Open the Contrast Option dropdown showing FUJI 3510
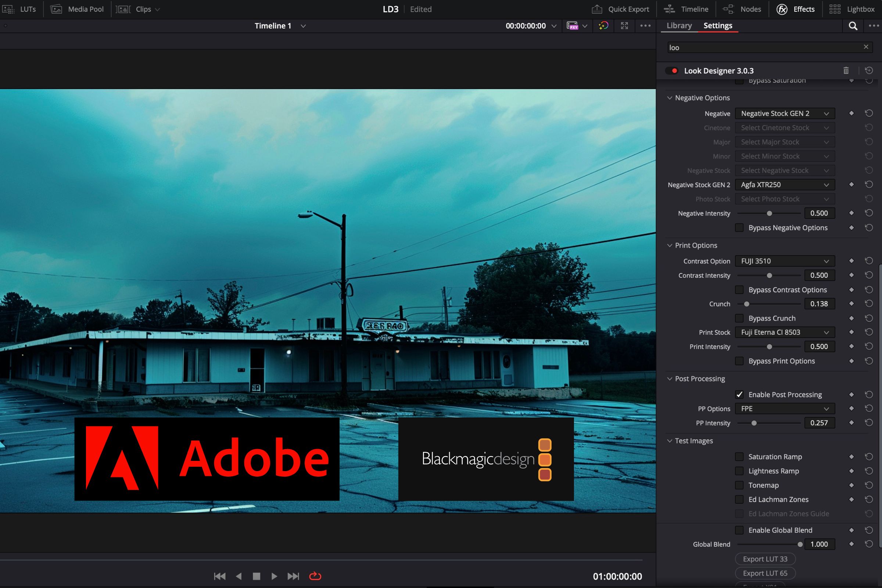Screen dimensions: 882x588 (785, 261)
